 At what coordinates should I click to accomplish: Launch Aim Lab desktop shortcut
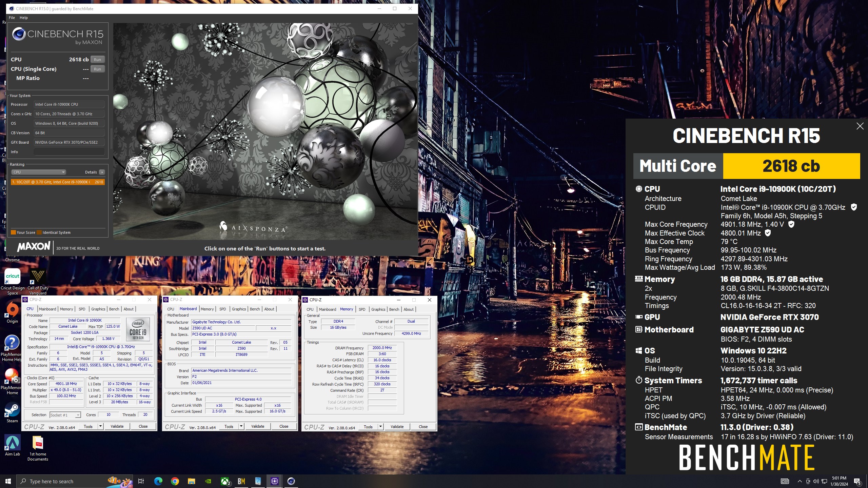click(12, 446)
